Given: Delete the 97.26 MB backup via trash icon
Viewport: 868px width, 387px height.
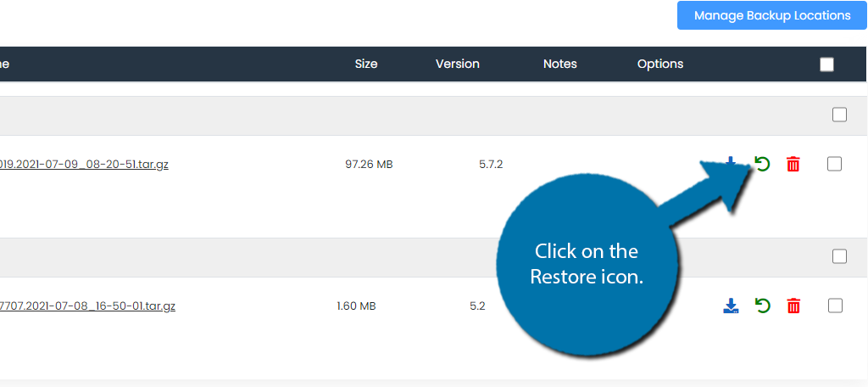Looking at the screenshot, I should (x=793, y=164).
